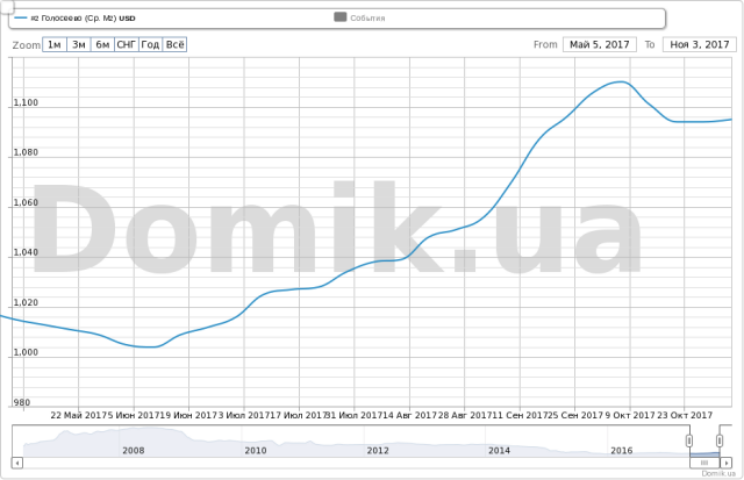
Task: Edit the To date field
Action: pos(699,45)
